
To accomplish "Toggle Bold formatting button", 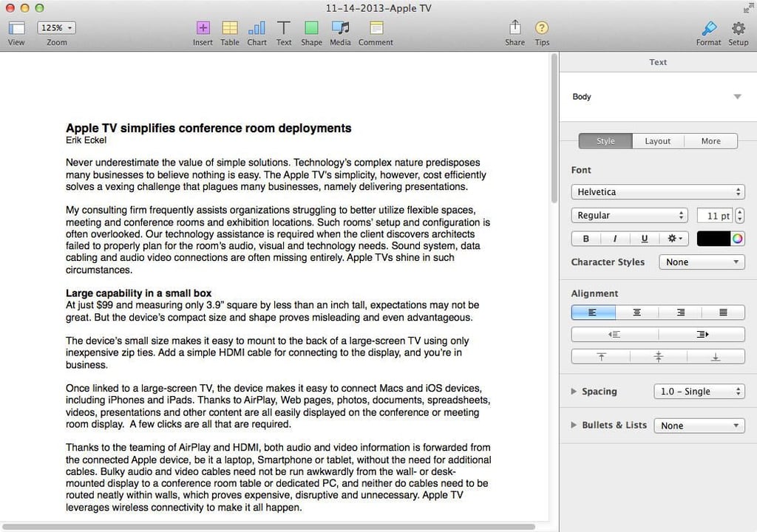I will click(585, 239).
